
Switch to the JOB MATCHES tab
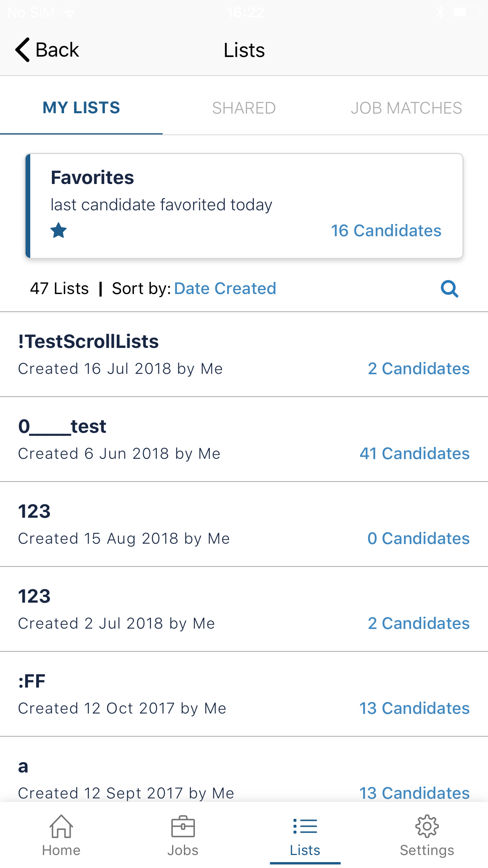pyautogui.click(x=406, y=108)
